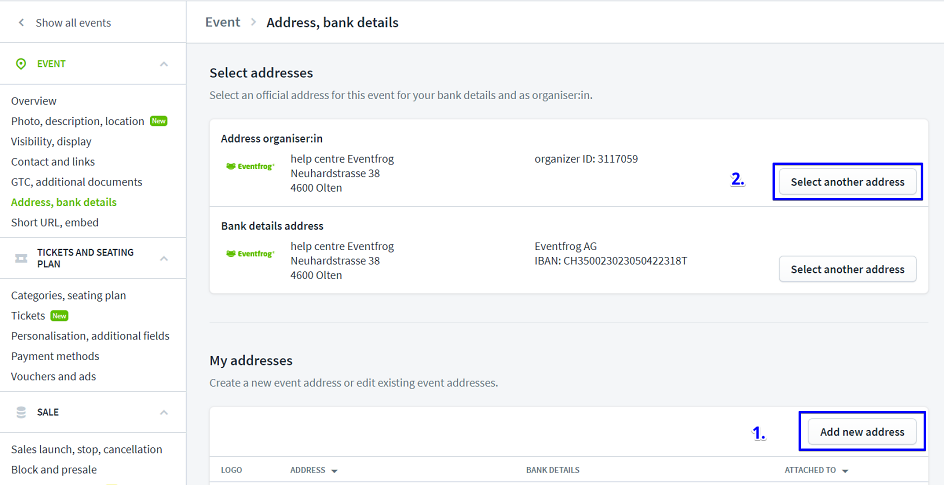The width and height of the screenshot is (944, 485).
Task: Collapse the Tickets and Seating Plan chevron
Action: click(164, 258)
